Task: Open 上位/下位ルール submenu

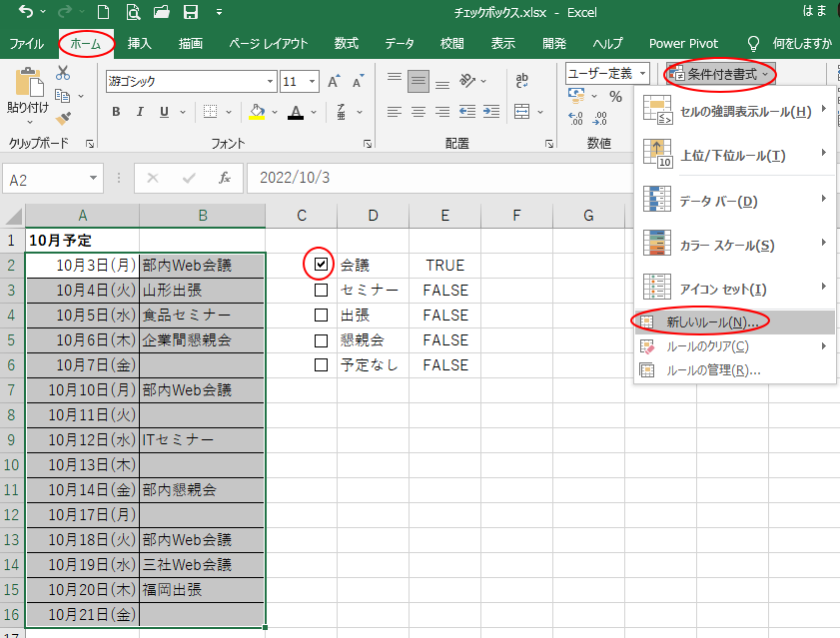Action: click(x=734, y=156)
